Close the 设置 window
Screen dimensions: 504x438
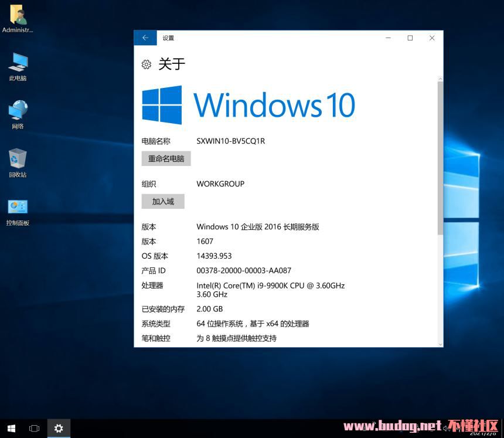tap(432, 38)
